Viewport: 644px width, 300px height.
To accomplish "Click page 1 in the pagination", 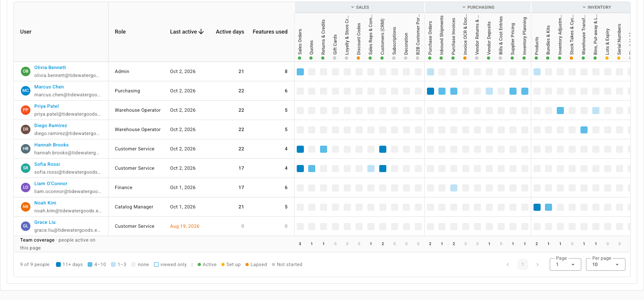I will pyautogui.click(x=522, y=264).
